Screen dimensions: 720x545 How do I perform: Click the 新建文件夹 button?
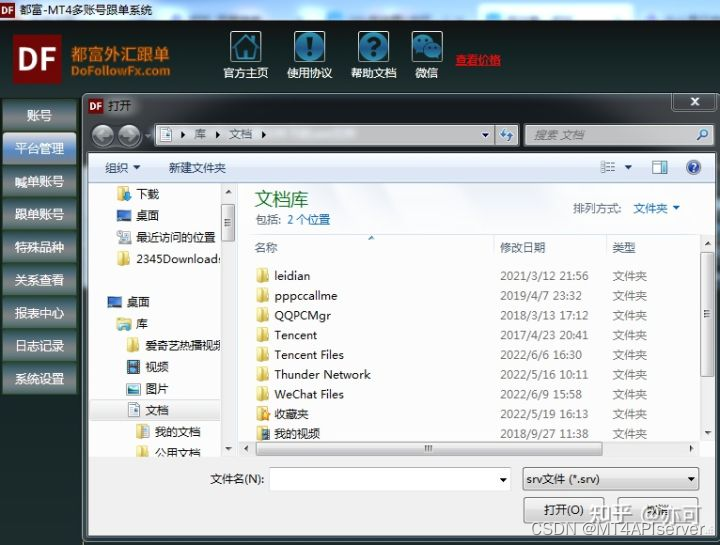(x=197, y=168)
